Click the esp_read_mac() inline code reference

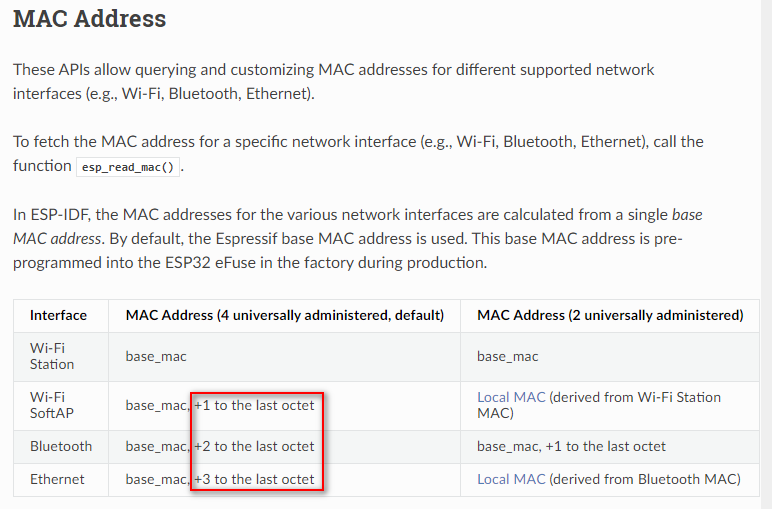(x=128, y=167)
